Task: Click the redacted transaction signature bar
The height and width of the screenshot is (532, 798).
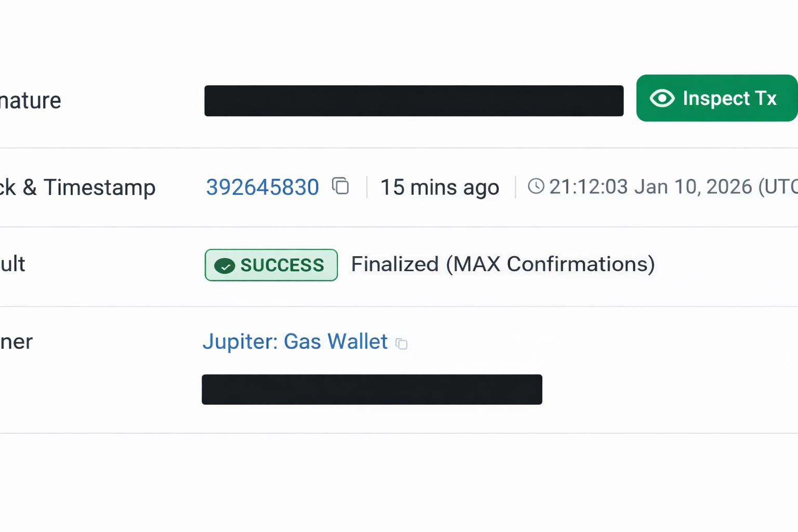Action: (x=414, y=101)
